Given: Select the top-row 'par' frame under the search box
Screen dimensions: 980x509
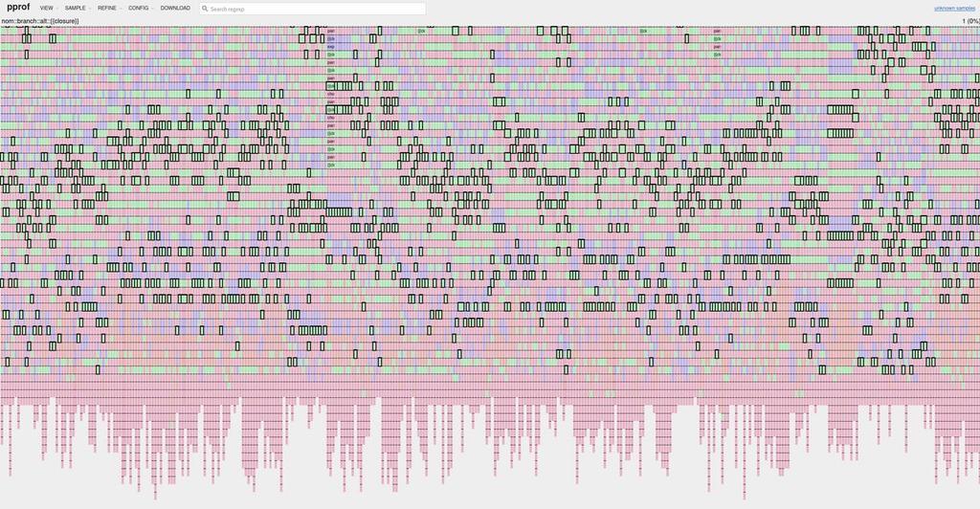Looking at the screenshot, I should (331, 31).
